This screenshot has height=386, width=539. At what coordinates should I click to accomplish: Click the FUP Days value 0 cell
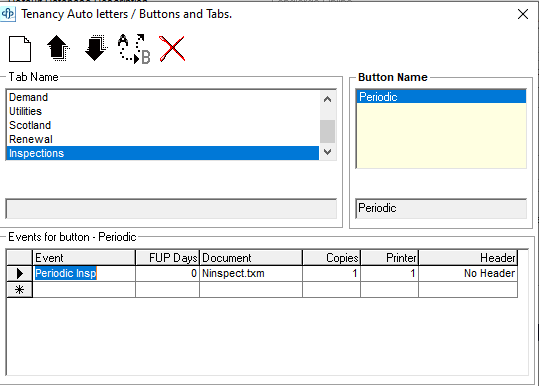(x=167, y=274)
